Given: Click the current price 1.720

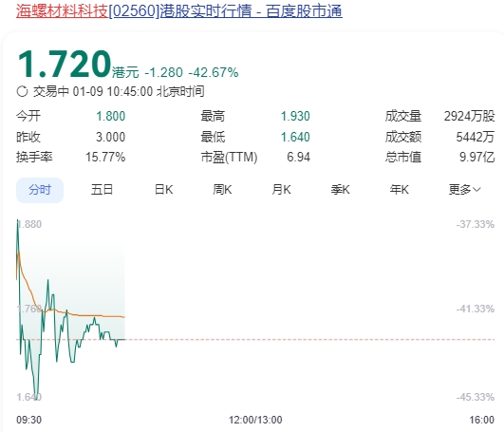Looking at the screenshot, I should (x=65, y=65).
